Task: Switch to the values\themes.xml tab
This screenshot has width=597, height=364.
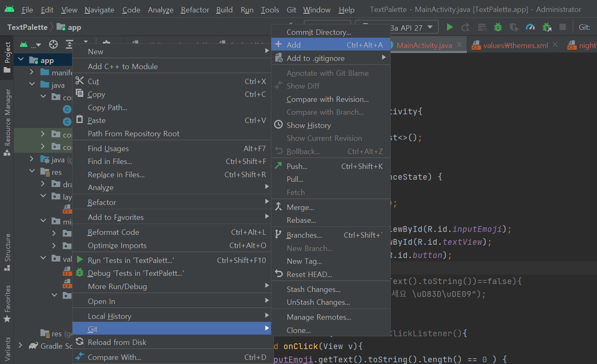Action: coord(515,45)
